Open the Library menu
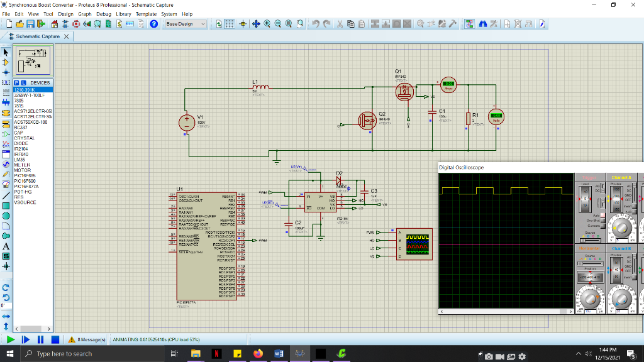This screenshot has height=362, width=644. tap(124, 13)
